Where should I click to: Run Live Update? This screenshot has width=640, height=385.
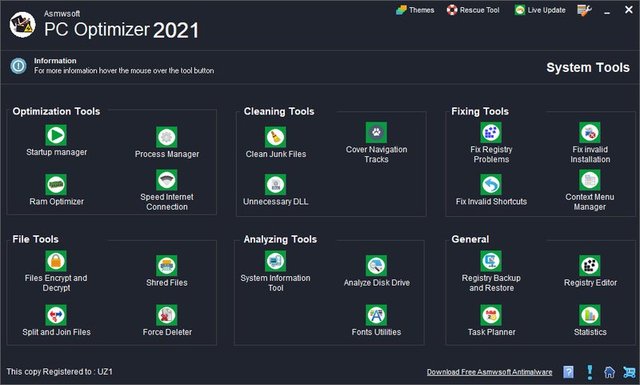(x=540, y=10)
